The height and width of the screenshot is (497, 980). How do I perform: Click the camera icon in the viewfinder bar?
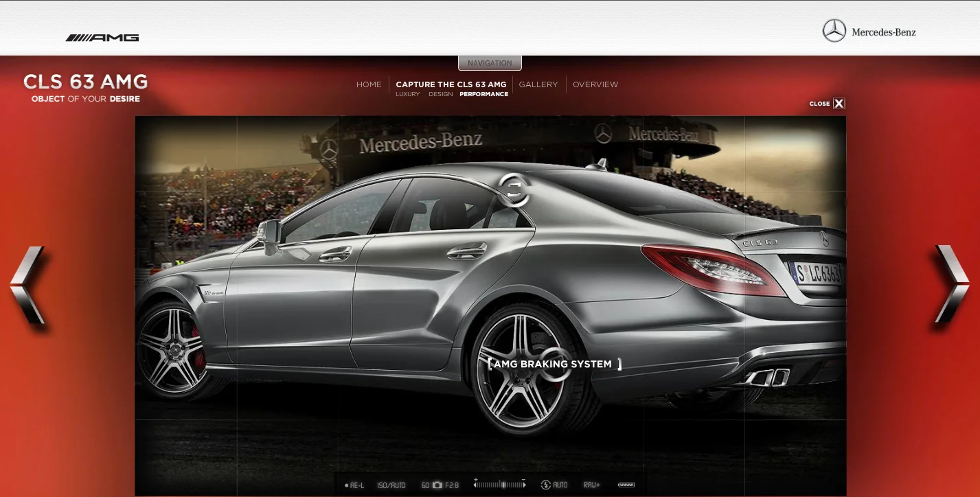(437, 485)
